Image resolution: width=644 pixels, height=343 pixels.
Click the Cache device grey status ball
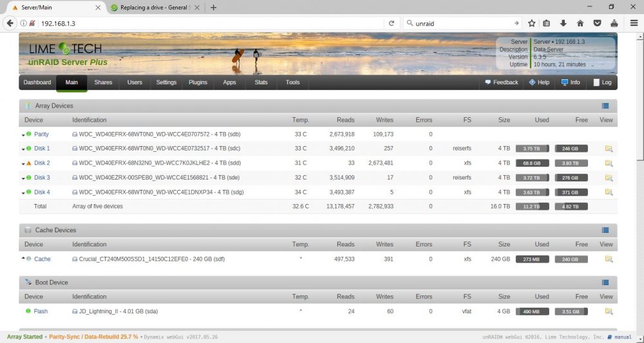[29, 259]
